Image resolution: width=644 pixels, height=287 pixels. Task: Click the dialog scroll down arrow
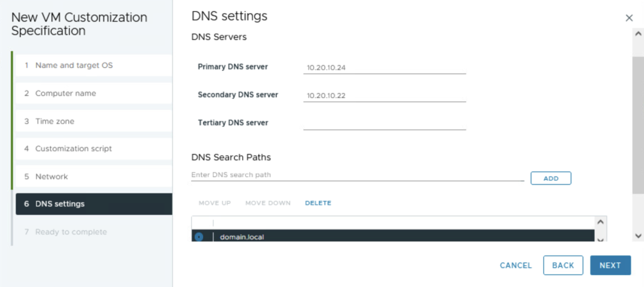pos(638,236)
